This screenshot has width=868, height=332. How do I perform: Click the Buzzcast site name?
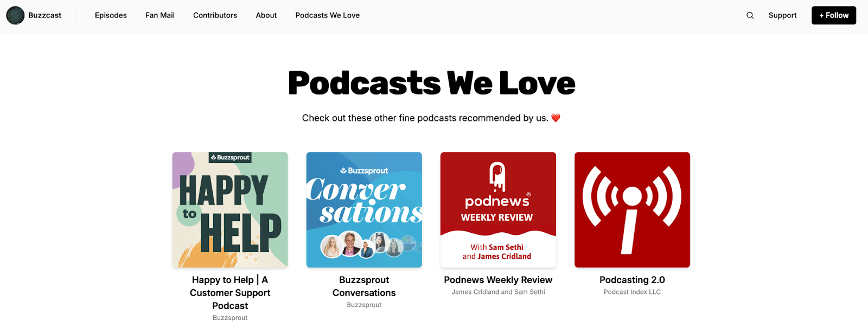point(44,15)
